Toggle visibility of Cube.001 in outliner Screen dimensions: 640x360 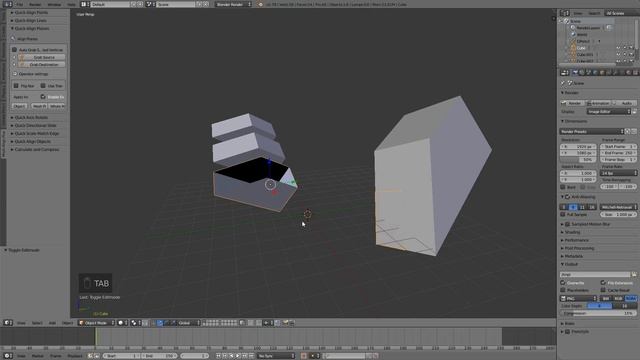(618, 54)
